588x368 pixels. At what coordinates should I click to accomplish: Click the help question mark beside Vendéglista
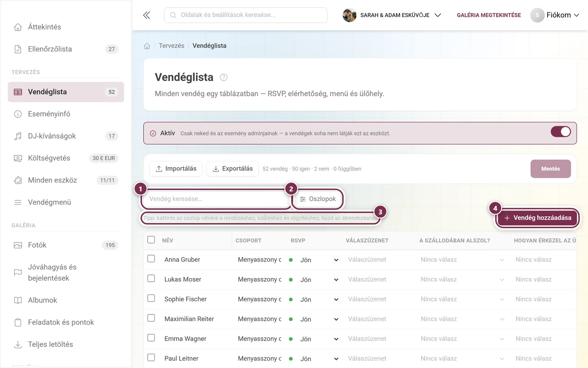[224, 77]
